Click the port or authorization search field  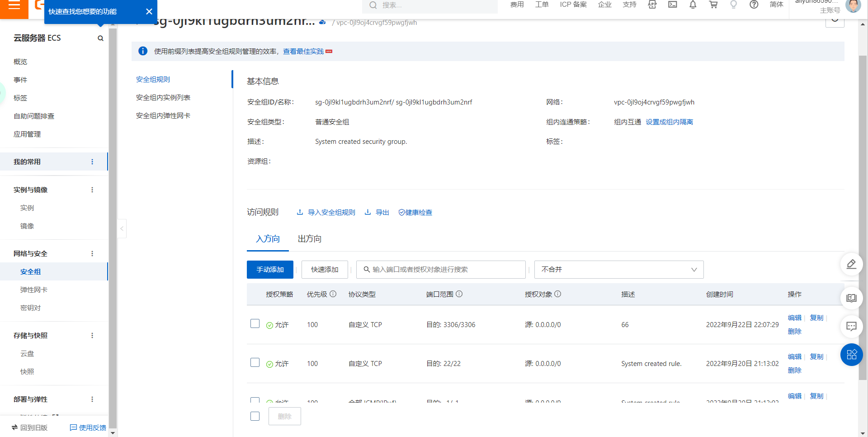[x=441, y=270]
